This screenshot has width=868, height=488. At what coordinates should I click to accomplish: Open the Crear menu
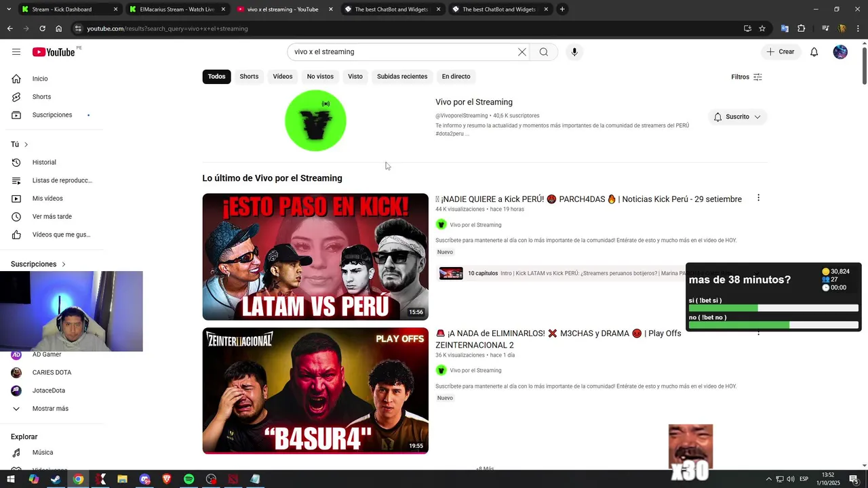tap(781, 52)
